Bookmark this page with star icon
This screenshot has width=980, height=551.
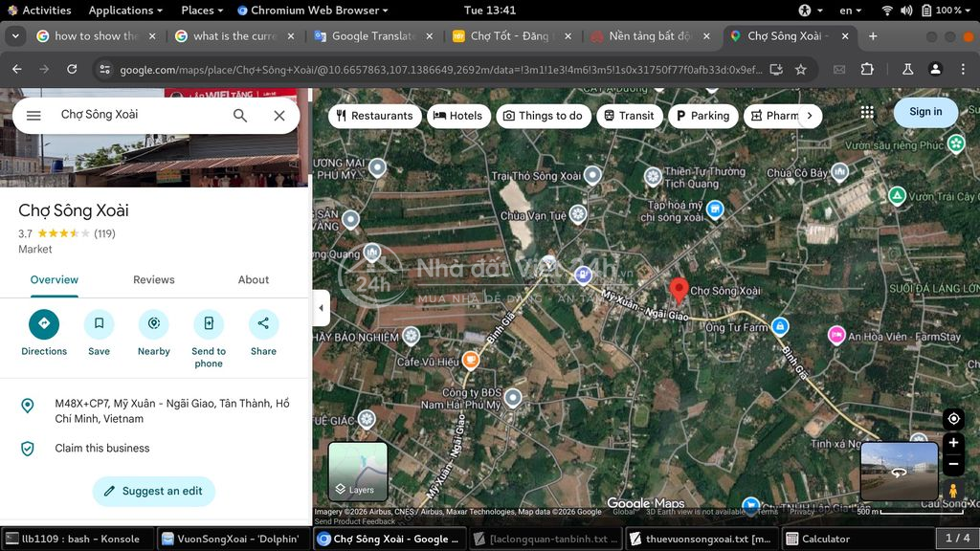click(x=801, y=69)
